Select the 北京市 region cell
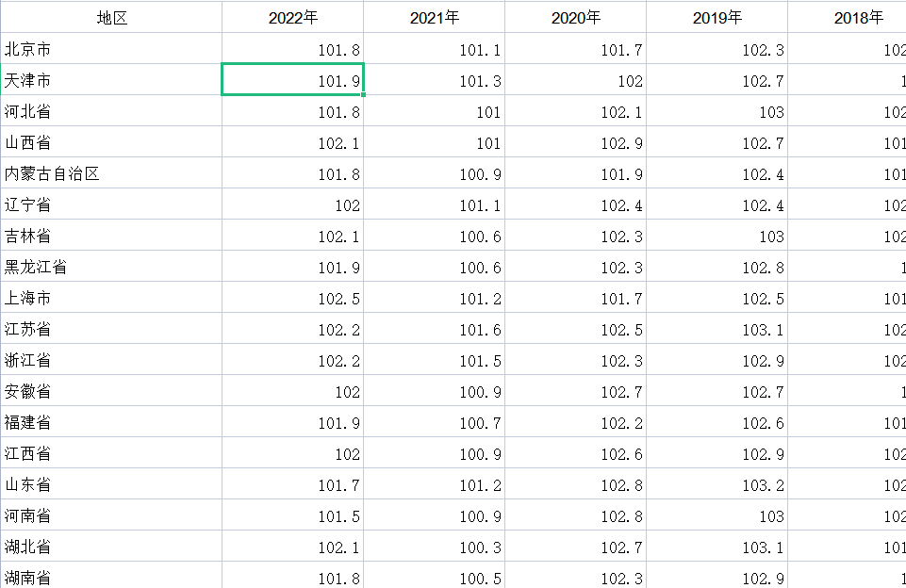Screen dimensions: 906x588 (x=111, y=50)
